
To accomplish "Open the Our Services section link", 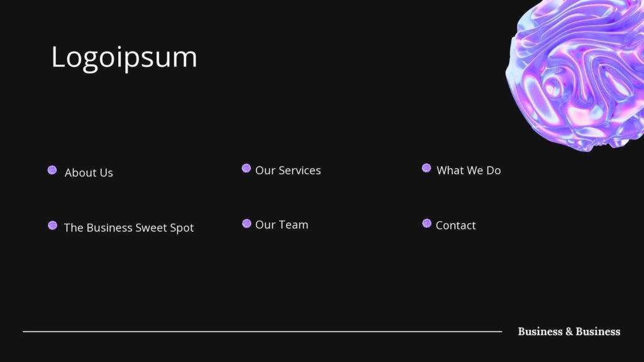I will (x=288, y=170).
